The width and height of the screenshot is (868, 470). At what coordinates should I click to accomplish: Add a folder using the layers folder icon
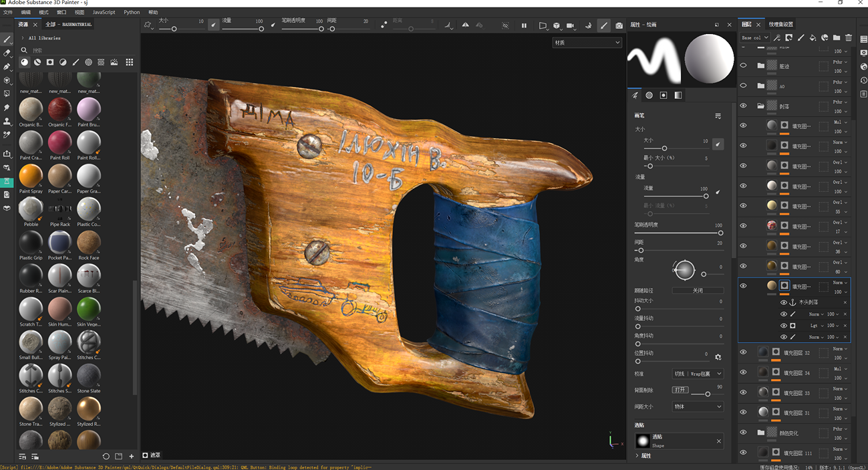pos(837,38)
